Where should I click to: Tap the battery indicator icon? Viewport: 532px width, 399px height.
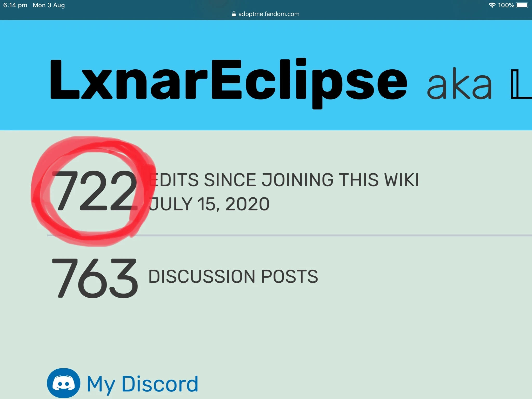click(522, 5)
